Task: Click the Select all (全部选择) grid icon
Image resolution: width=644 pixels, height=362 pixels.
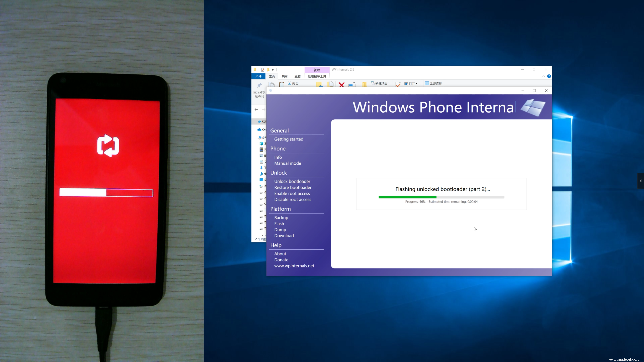Action: [427, 83]
